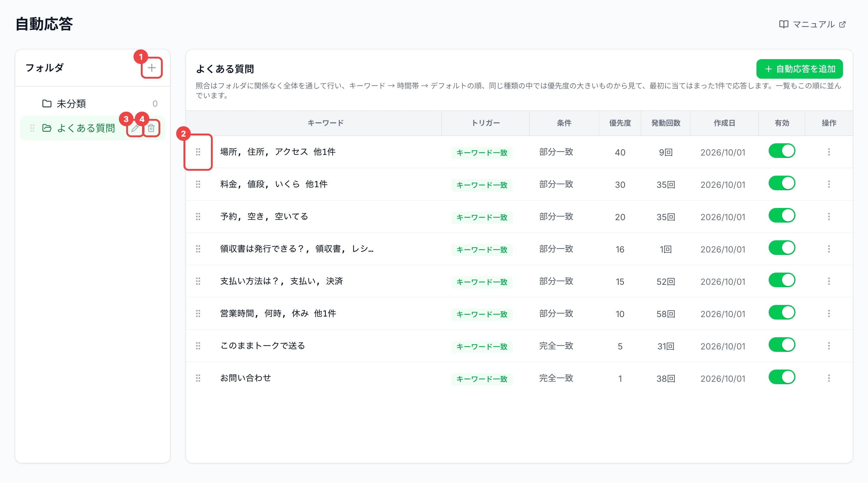Disable the 支払い方法 toggle
Image resolution: width=868 pixels, height=483 pixels.
(782, 281)
